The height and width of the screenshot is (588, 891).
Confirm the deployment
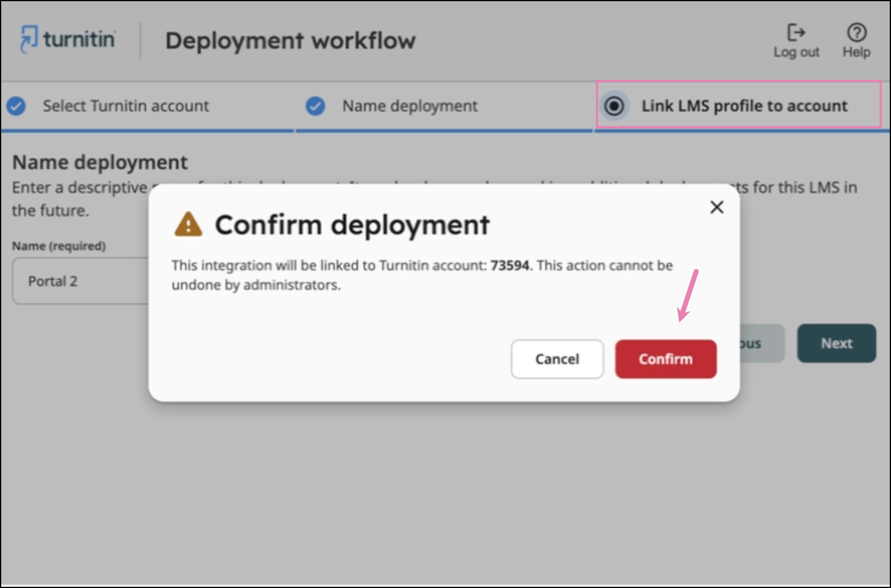pos(666,359)
